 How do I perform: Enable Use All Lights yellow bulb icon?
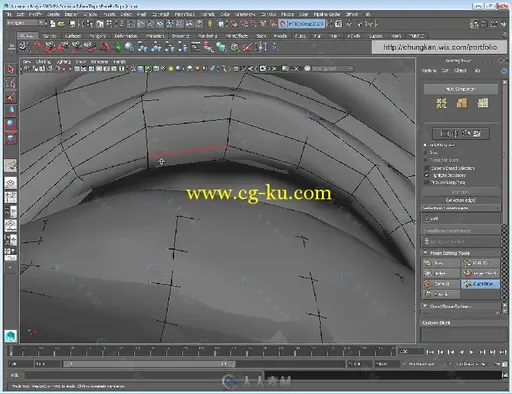(171, 69)
